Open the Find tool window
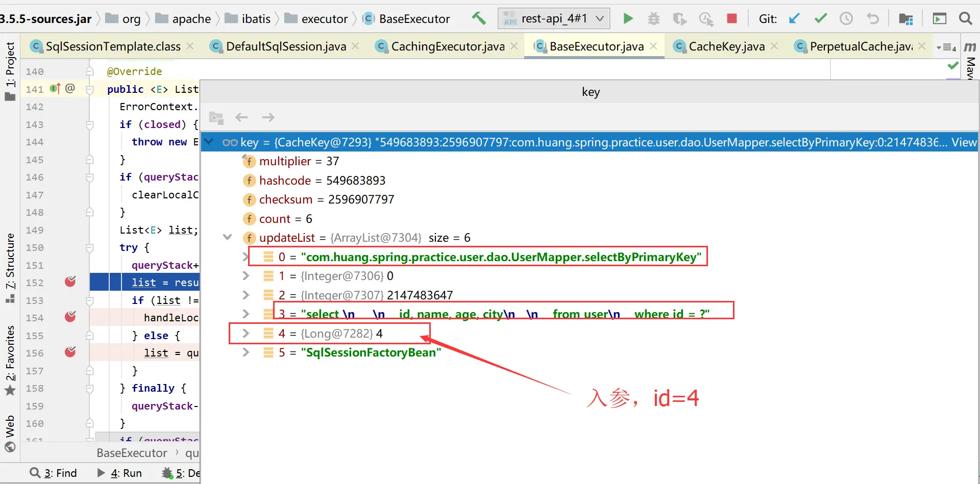This screenshot has height=484, width=980. [53, 473]
